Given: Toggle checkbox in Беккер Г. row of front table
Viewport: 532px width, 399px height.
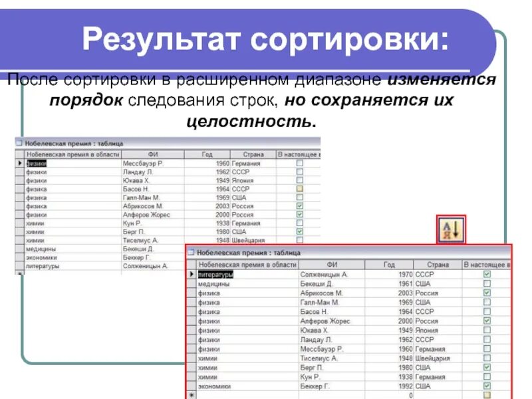Looking at the screenshot, I should [487, 386].
